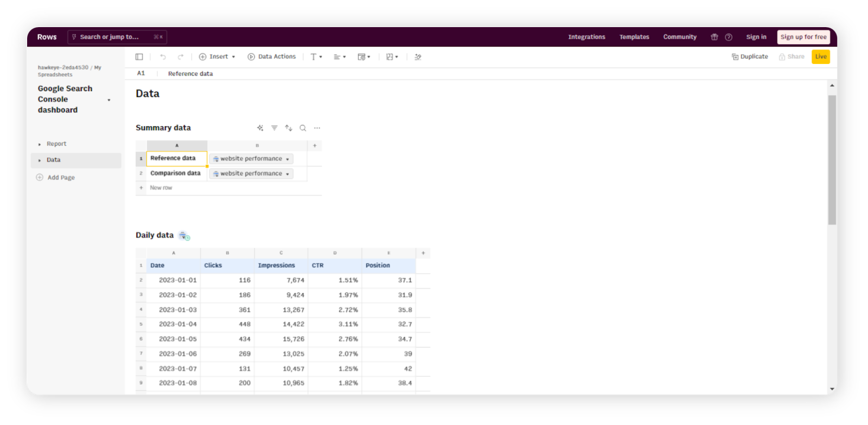Click the Share button
868x425 pixels.
[x=792, y=57]
